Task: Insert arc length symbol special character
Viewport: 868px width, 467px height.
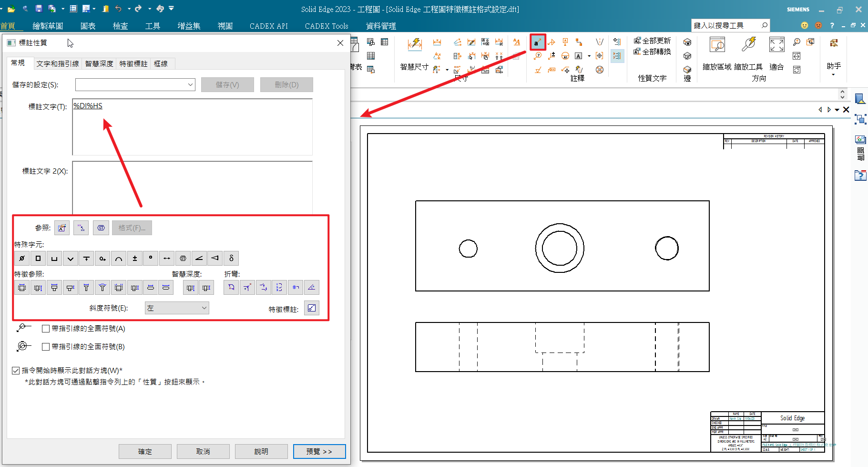Action: (x=119, y=258)
